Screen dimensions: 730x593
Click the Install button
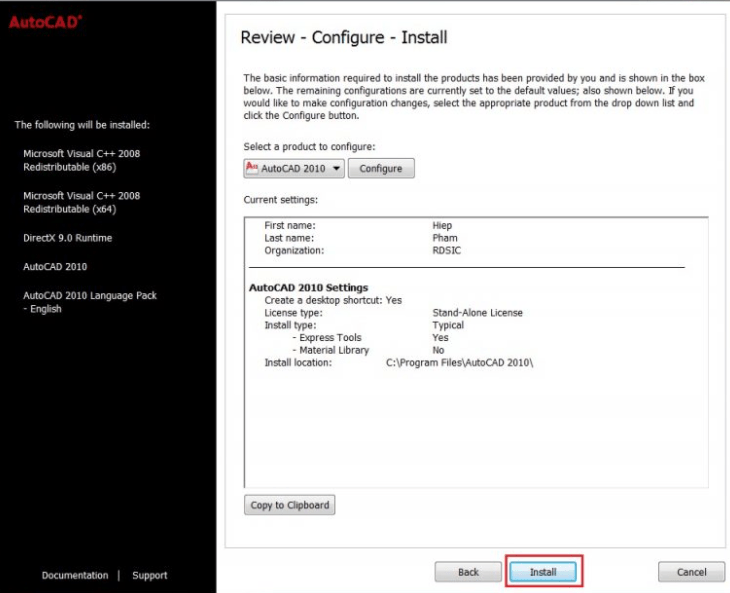(x=543, y=572)
